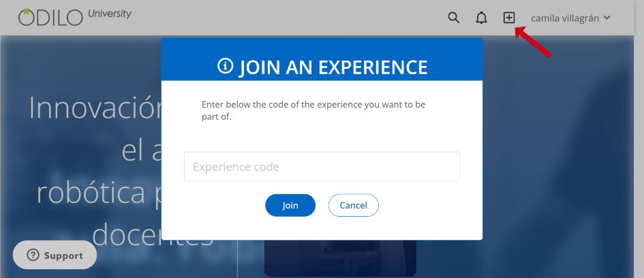Click the green star on the ODILO logo
The width and height of the screenshot is (644, 278).
click(x=27, y=11)
